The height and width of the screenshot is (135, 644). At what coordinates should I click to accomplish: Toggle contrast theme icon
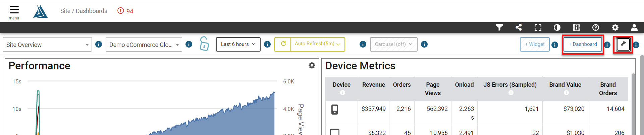point(557,27)
